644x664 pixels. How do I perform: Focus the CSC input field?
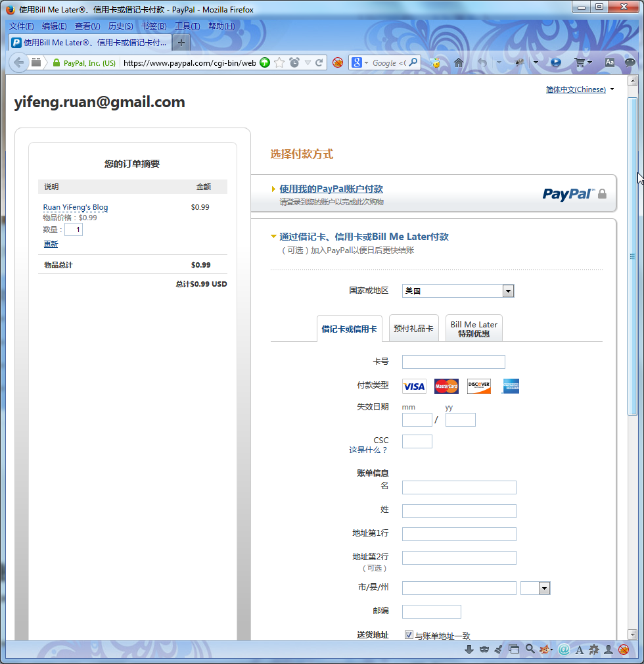[417, 441]
